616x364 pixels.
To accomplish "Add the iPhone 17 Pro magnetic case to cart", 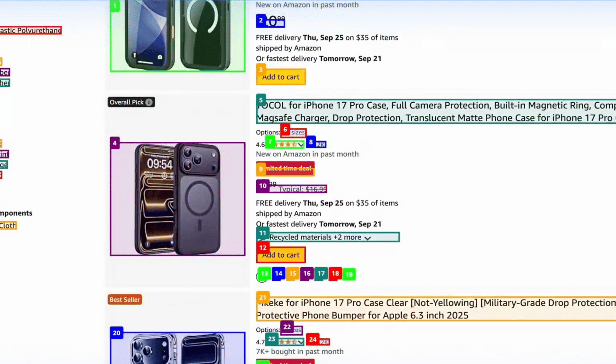I will (x=281, y=255).
